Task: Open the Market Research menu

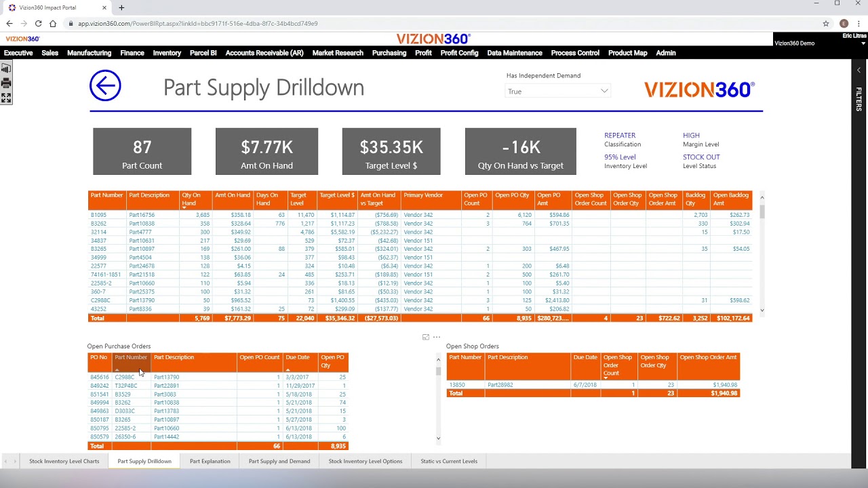Action: [338, 53]
